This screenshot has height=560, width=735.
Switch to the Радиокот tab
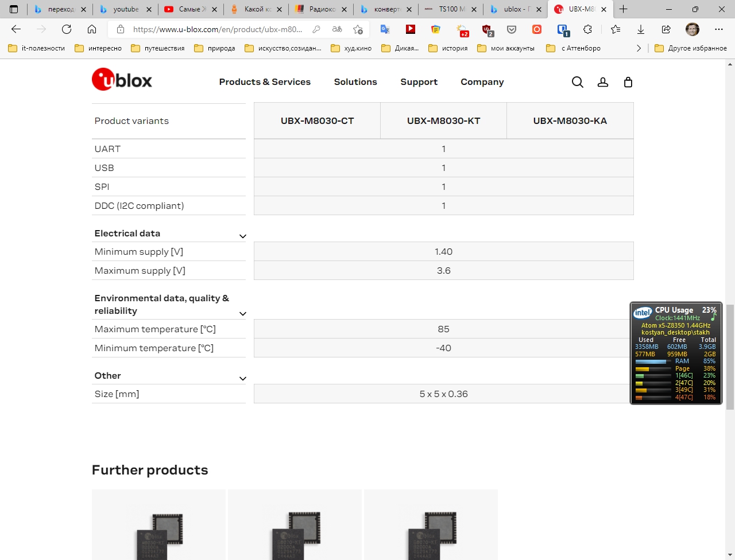point(321,9)
